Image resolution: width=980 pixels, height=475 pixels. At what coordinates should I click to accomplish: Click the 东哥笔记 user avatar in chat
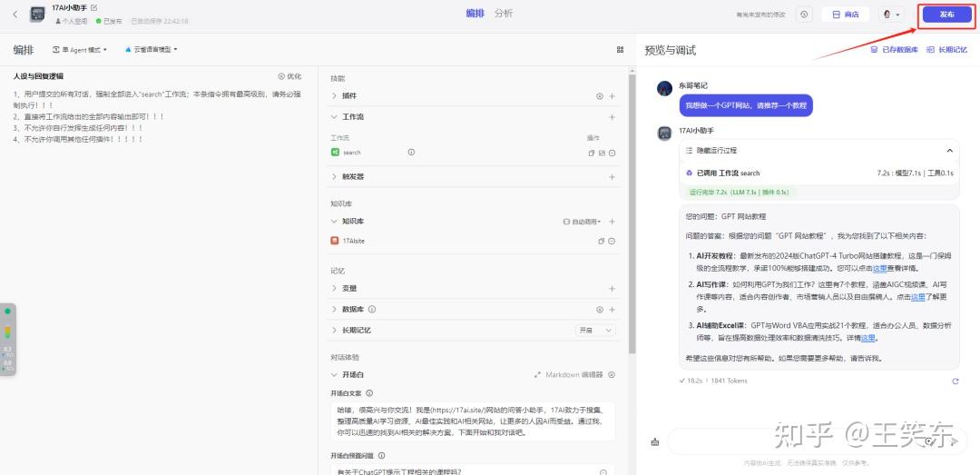[x=664, y=88]
